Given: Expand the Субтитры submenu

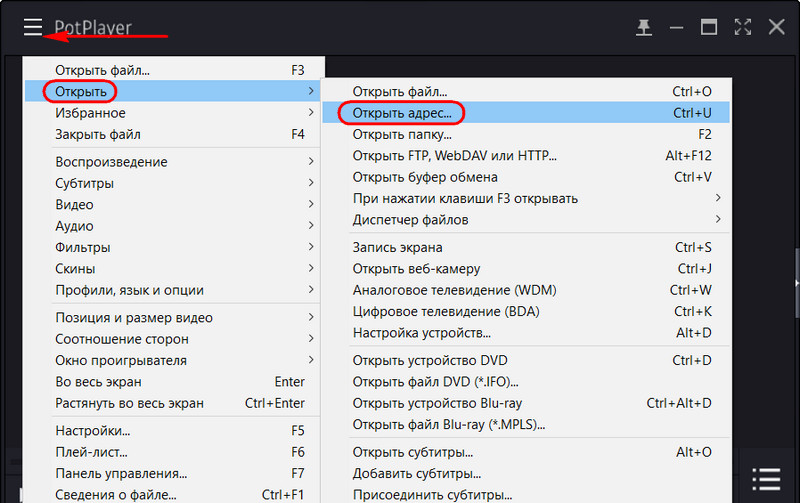Looking at the screenshot, I should [x=173, y=183].
